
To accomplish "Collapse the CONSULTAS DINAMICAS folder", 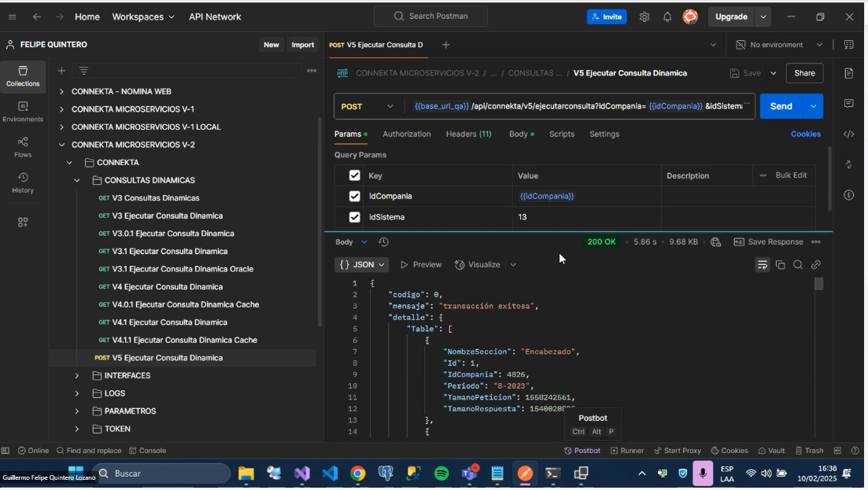I will tap(77, 180).
